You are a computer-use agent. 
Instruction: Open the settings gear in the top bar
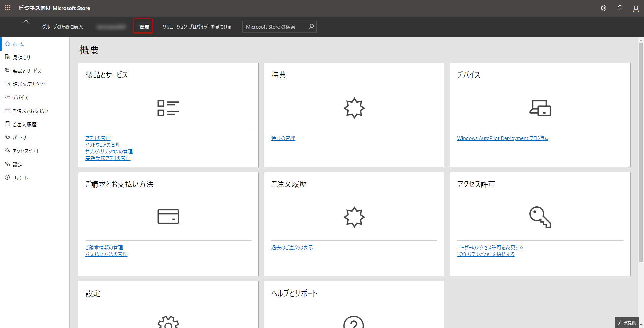pos(604,8)
